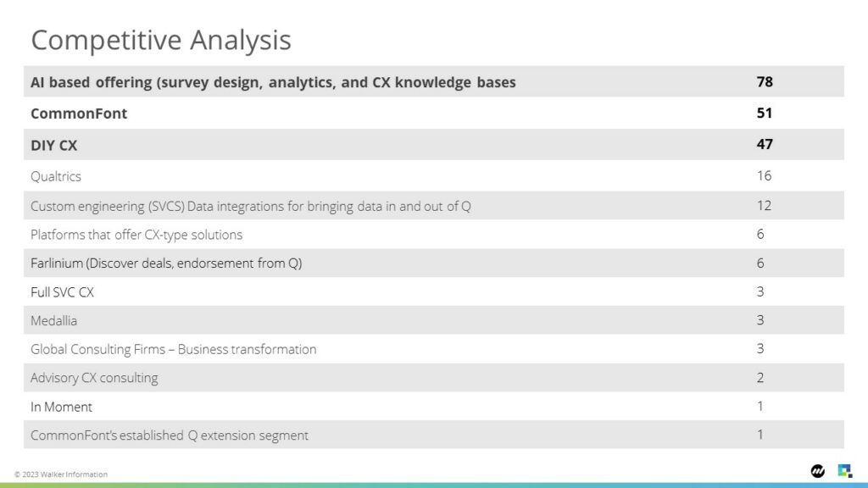Select the Competitive Analysis slide title
The width and height of the screenshot is (868, 488).
pos(160,40)
